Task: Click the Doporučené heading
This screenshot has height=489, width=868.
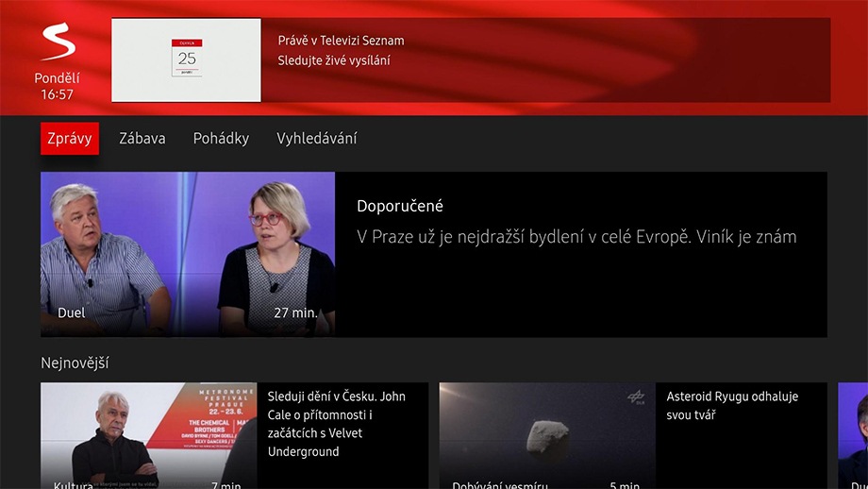Action: [400, 206]
